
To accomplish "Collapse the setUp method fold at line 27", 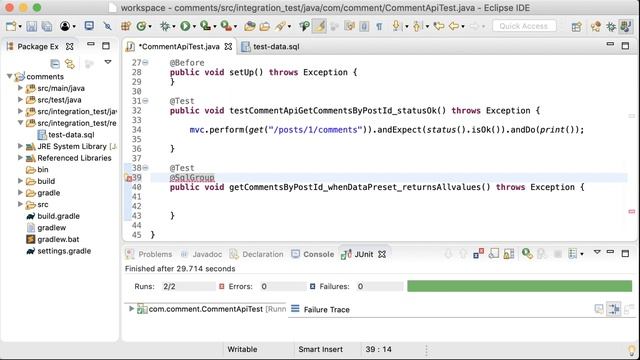I will coord(145,62).
